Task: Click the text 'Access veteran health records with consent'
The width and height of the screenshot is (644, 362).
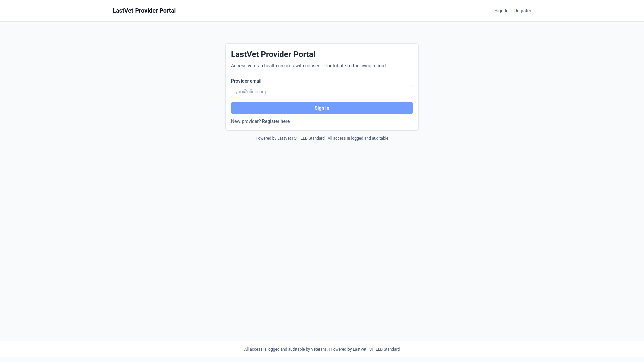Action: tap(277, 66)
